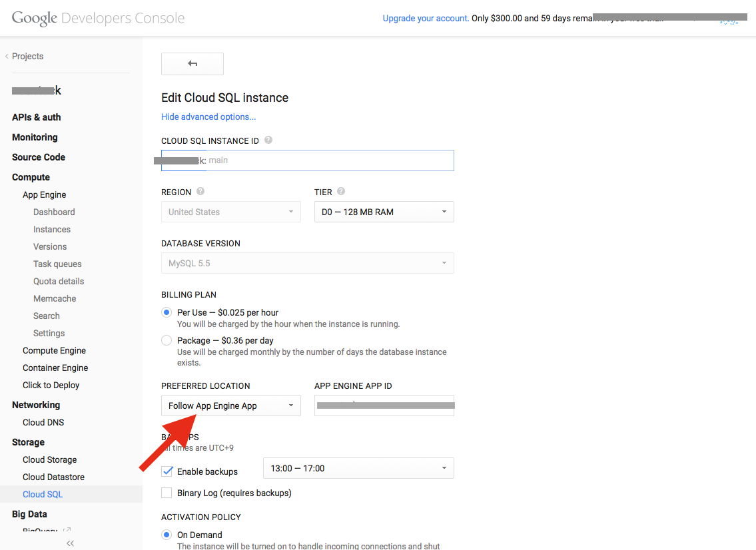The height and width of the screenshot is (550, 756).
Task: Open Preferred Location Follow App Engine App dropdown
Action: click(231, 406)
